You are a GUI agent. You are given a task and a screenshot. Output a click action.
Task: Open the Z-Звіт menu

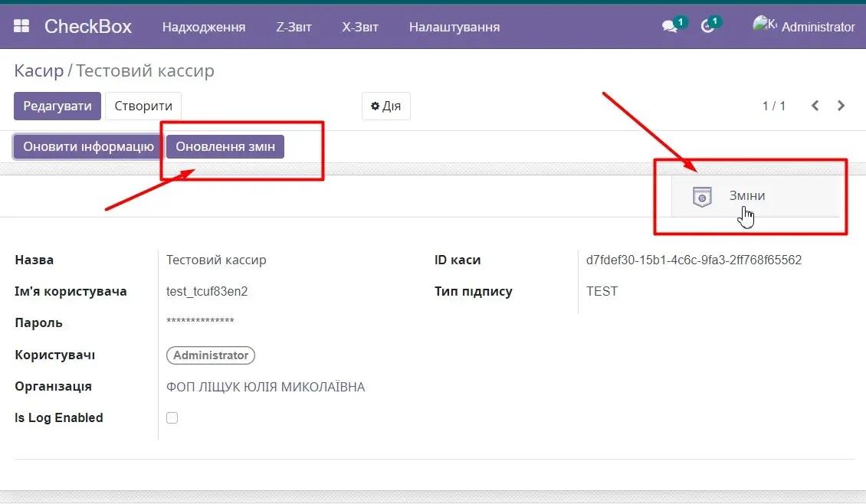[x=294, y=27]
